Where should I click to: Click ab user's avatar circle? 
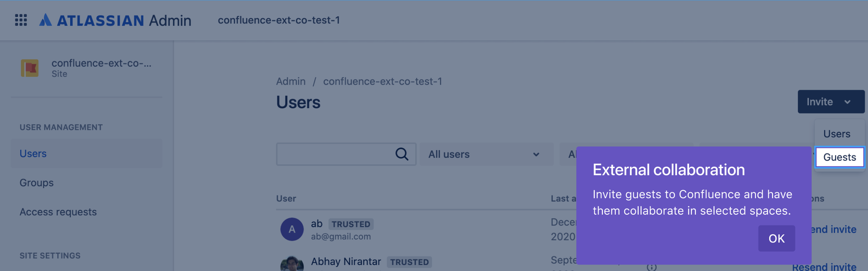click(292, 229)
